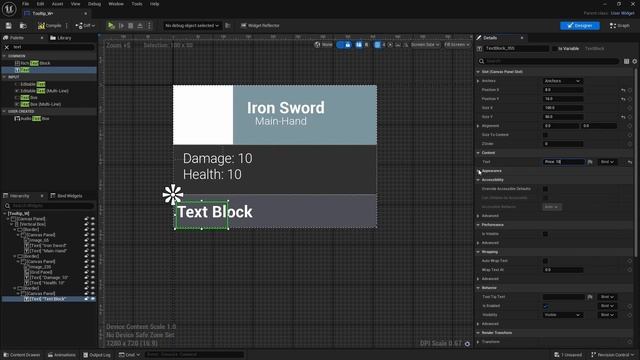Image resolution: width=640 pixels, height=360 pixels.
Task: Click the ZOrder input field
Action: [x=563, y=144]
